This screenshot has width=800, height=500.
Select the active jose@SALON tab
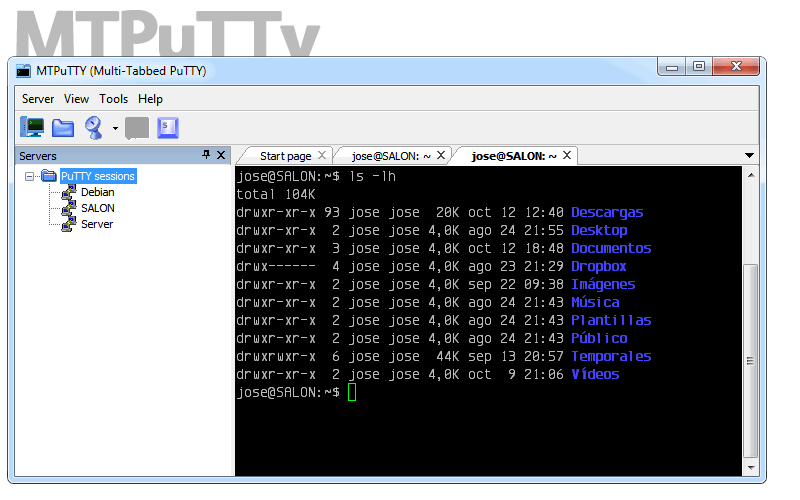pyautogui.click(x=514, y=156)
